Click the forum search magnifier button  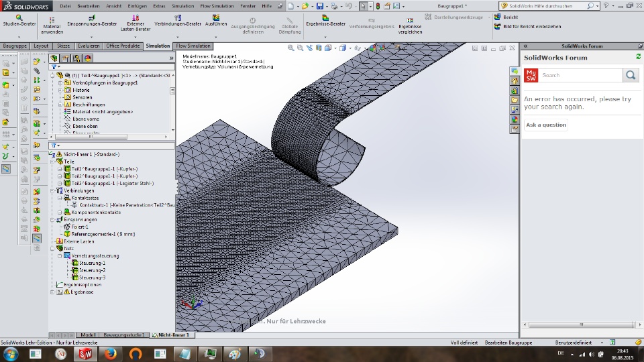pos(631,75)
